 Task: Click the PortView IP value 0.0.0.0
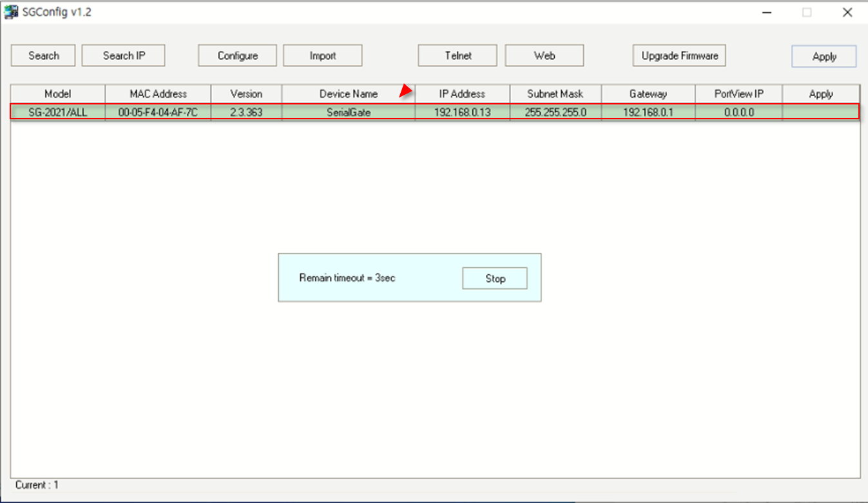[738, 112]
